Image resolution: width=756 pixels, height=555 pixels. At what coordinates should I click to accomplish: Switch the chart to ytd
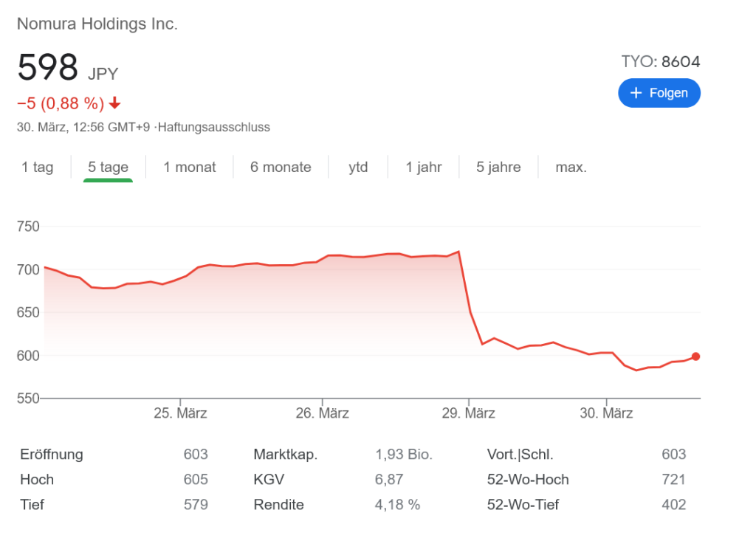358,168
